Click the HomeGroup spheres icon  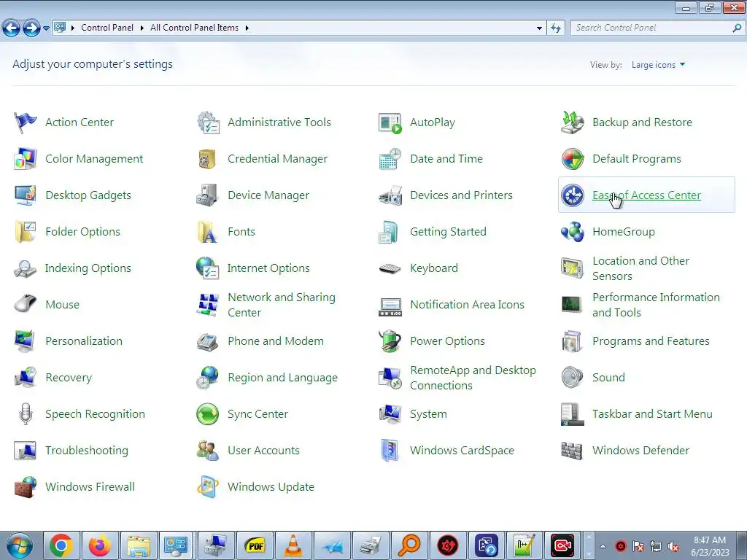tap(572, 232)
